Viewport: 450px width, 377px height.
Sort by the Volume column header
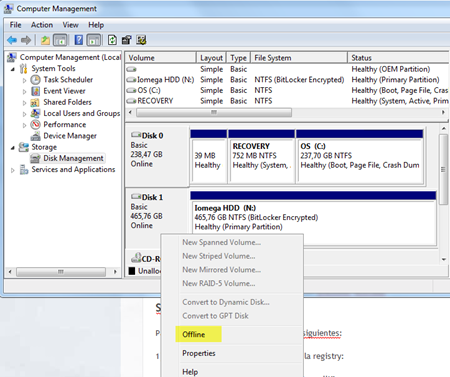(x=160, y=58)
